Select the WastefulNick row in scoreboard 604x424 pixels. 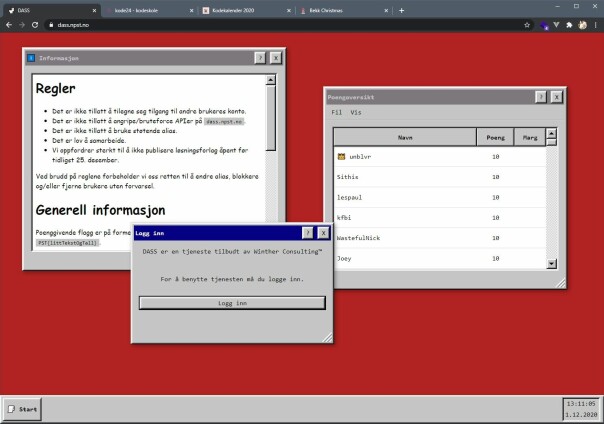[440, 238]
